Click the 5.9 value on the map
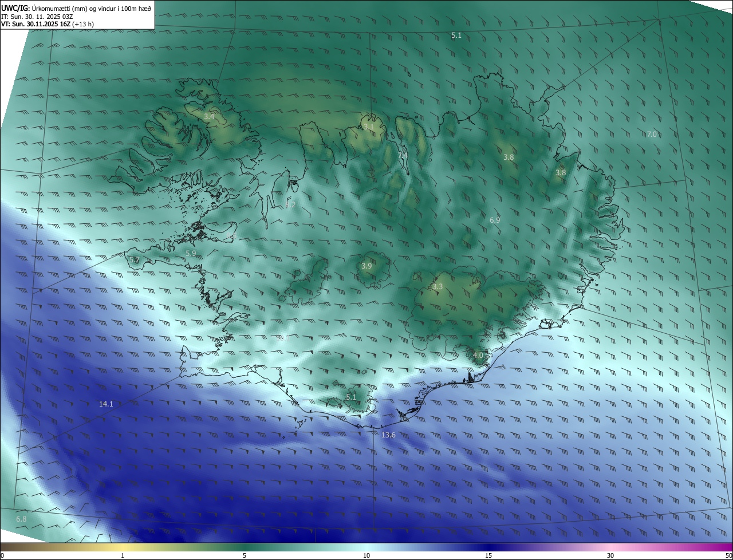 pyautogui.click(x=191, y=253)
